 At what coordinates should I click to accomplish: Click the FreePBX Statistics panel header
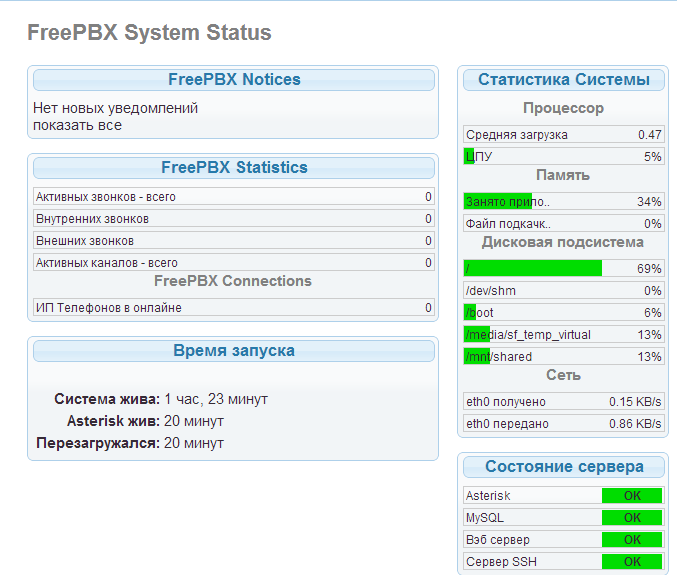[234, 168]
